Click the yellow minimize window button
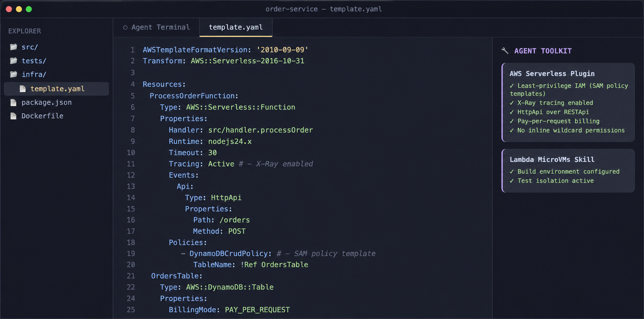 19,9
